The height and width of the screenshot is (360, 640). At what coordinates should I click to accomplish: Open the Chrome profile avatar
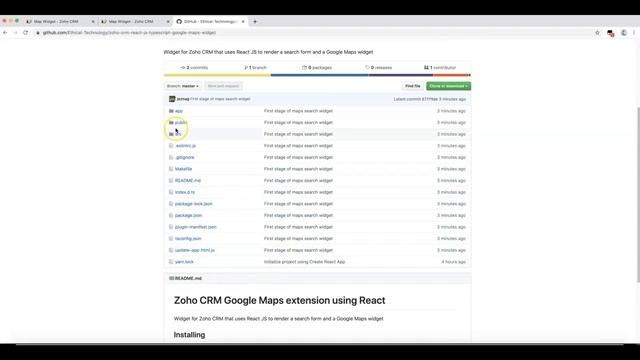point(624,33)
